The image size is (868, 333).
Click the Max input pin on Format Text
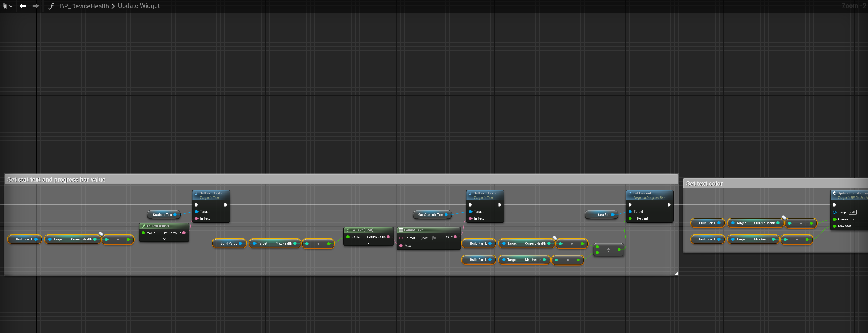(x=401, y=246)
